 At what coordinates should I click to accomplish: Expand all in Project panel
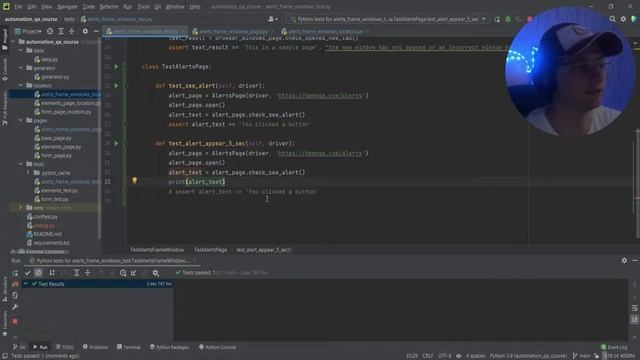click(61, 31)
